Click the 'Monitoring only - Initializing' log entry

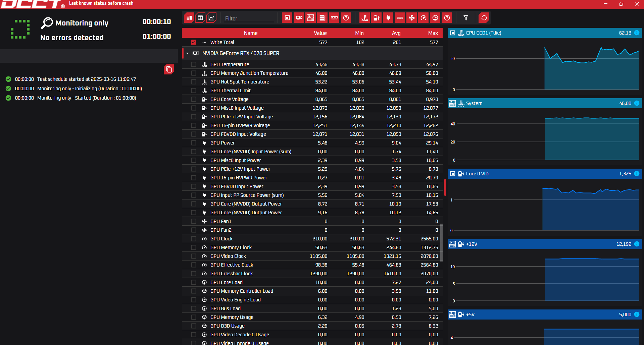pyautogui.click(x=90, y=89)
